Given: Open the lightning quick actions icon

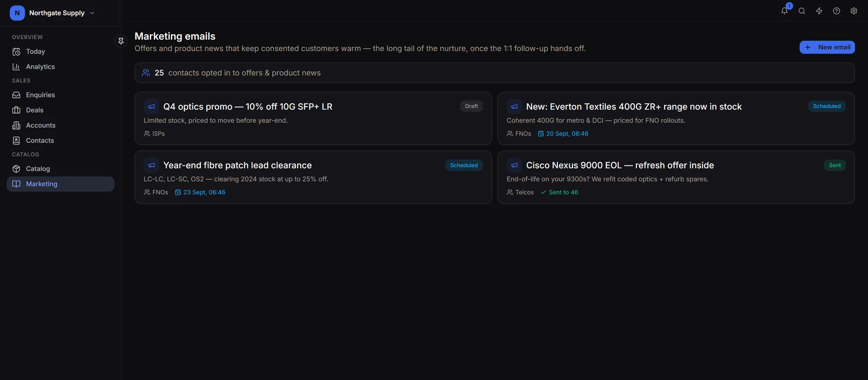Looking at the screenshot, I should 819,11.
